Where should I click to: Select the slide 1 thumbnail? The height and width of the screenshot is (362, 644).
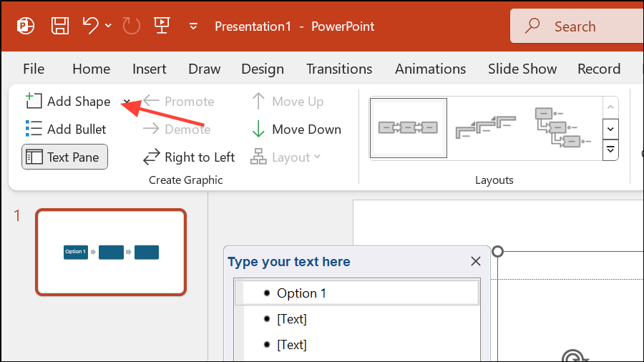coord(111,252)
